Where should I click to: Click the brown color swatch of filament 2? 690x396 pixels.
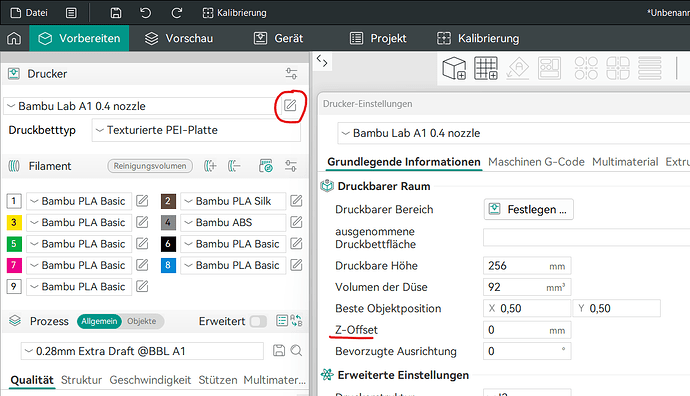coord(168,201)
